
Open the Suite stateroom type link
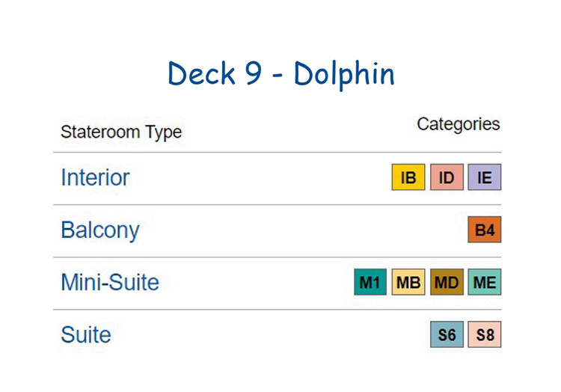click(86, 335)
